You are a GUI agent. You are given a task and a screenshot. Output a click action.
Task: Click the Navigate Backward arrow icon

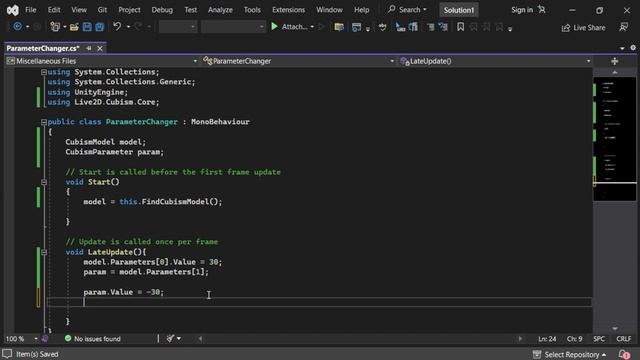tap(18, 27)
